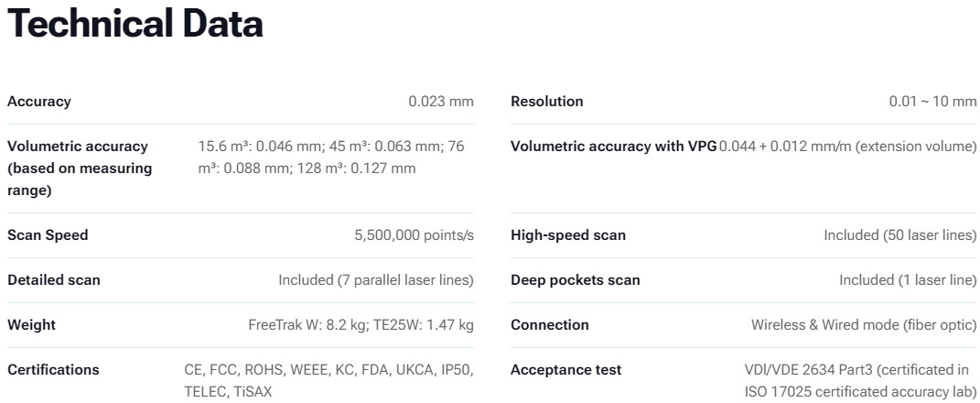The height and width of the screenshot is (403, 980).
Task: Click the Technical Data heading
Action: pos(135,26)
